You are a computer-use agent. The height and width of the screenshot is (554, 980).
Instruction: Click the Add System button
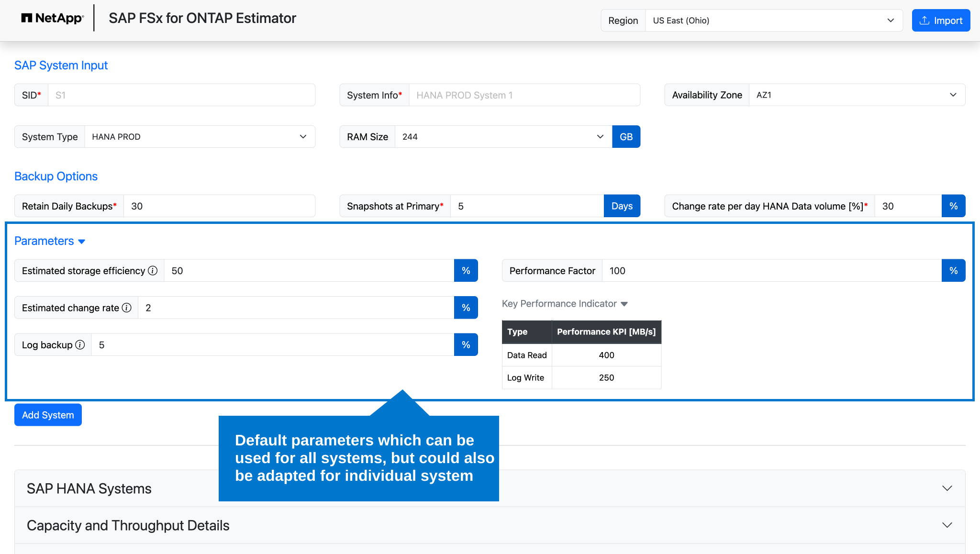click(48, 415)
